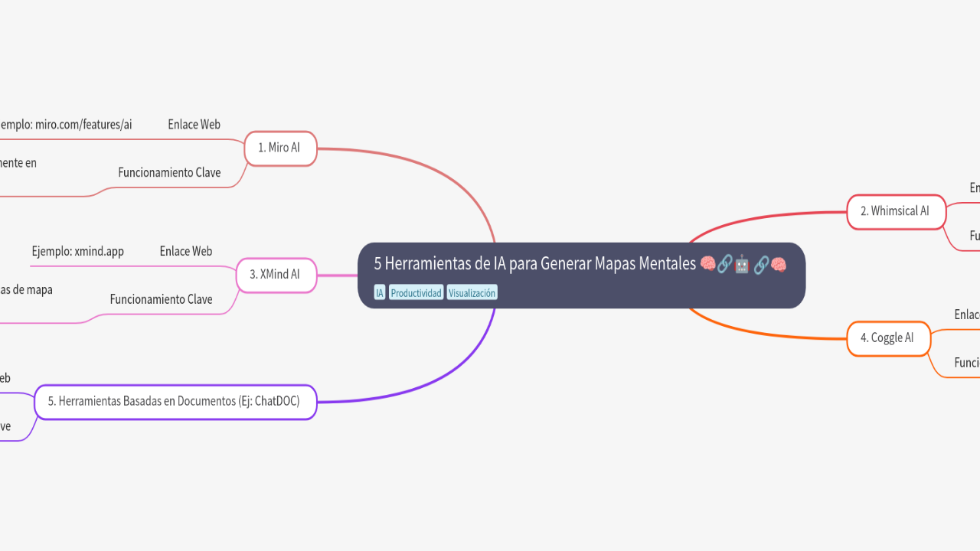The width and height of the screenshot is (980, 551).
Task: Select the Visualización tag
Action: tap(472, 293)
